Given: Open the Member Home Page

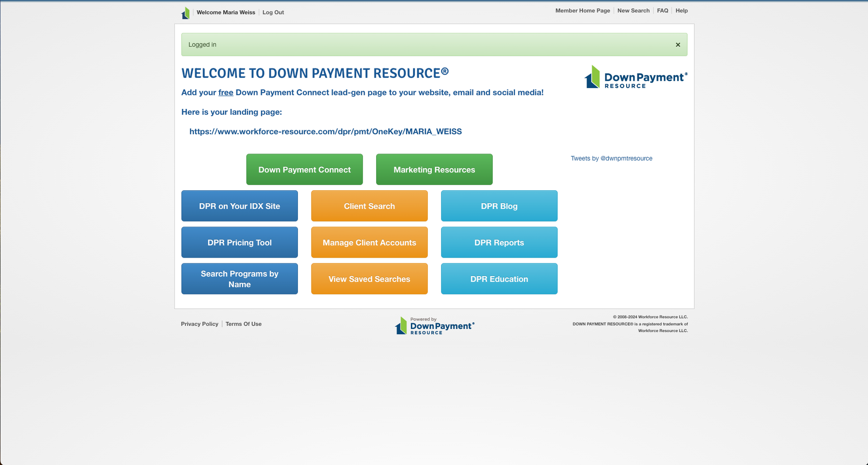Looking at the screenshot, I should click(583, 10).
